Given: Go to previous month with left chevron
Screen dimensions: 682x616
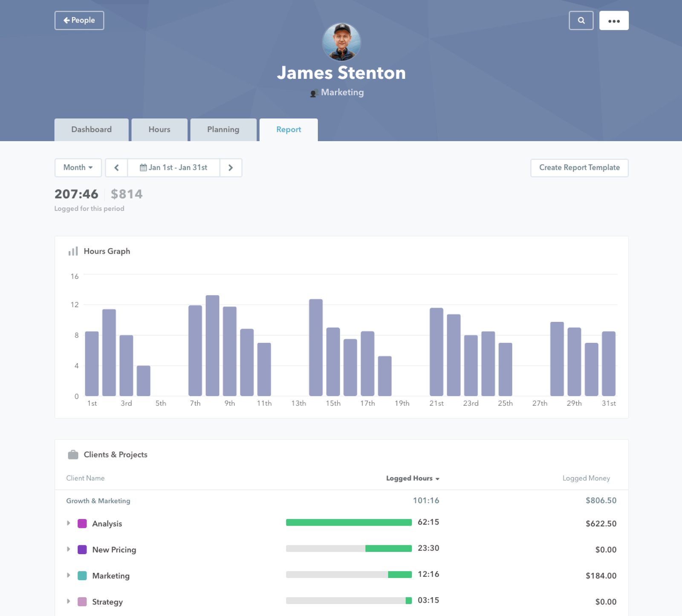Looking at the screenshot, I should [116, 168].
